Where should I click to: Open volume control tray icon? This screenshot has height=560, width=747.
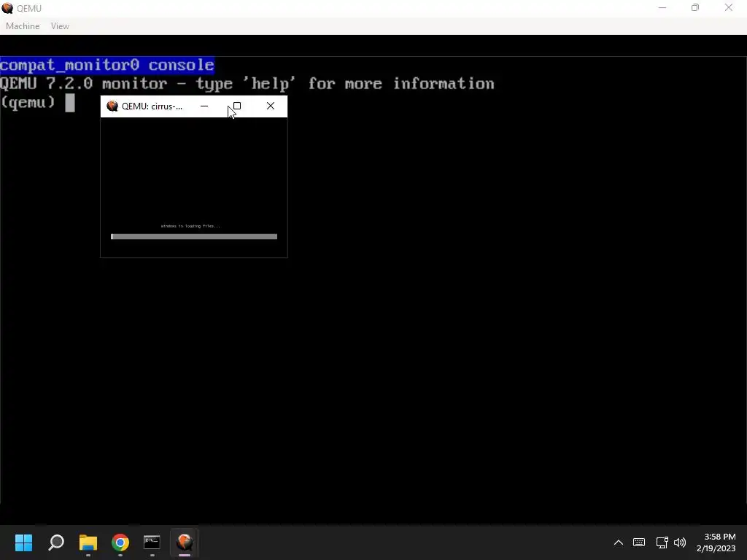click(x=680, y=542)
